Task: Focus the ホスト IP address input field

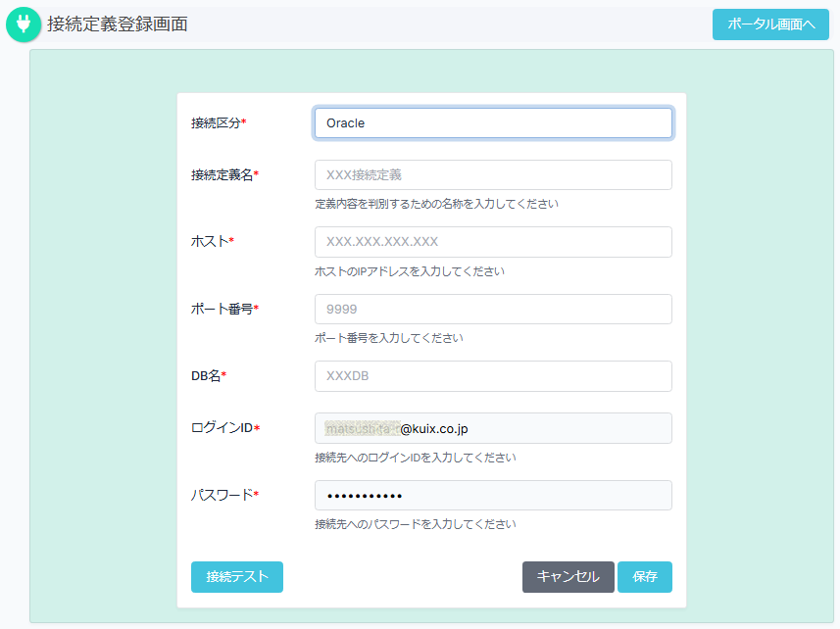Action: 493,242
